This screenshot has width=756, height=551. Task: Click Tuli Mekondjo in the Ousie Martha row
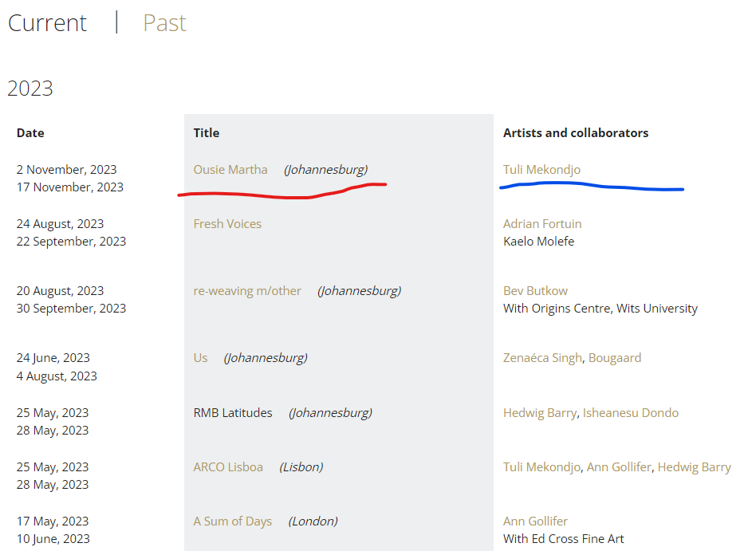541,169
